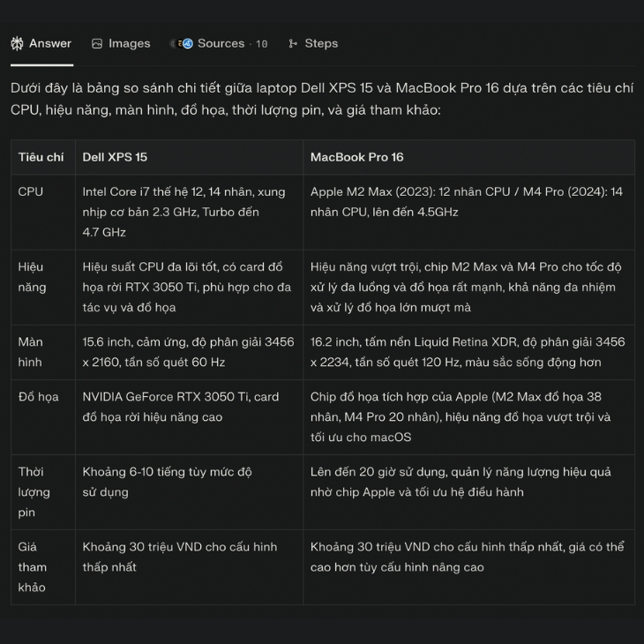Click the Tiêu chí column header
The image size is (644, 644).
pyautogui.click(x=41, y=157)
